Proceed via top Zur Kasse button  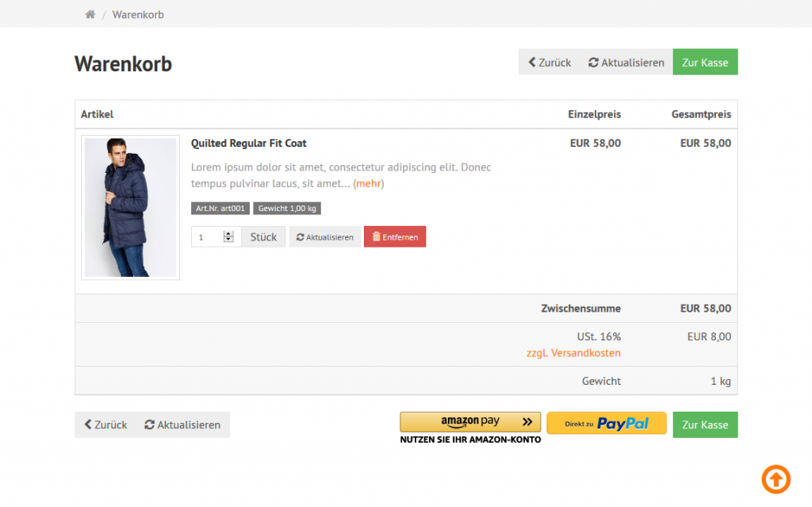pyautogui.click(x=705, y=63)
